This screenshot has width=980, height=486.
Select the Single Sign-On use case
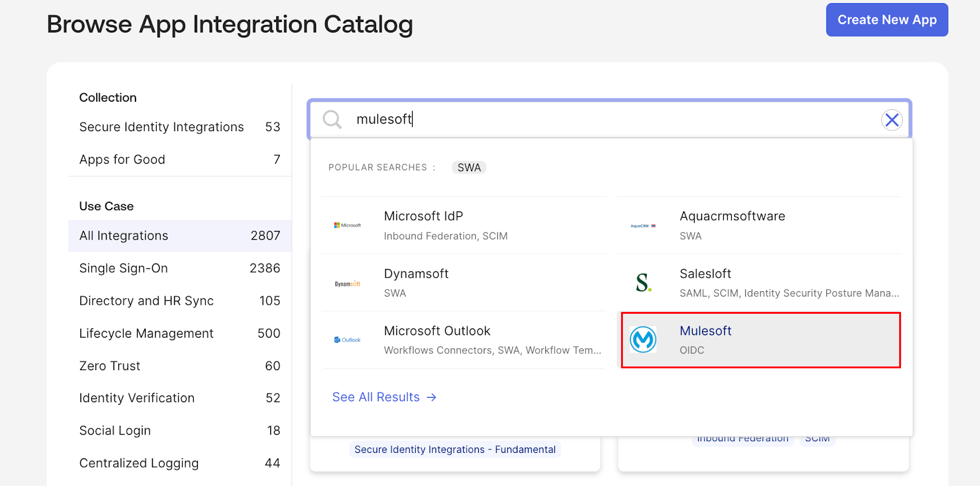pos(179,268)
